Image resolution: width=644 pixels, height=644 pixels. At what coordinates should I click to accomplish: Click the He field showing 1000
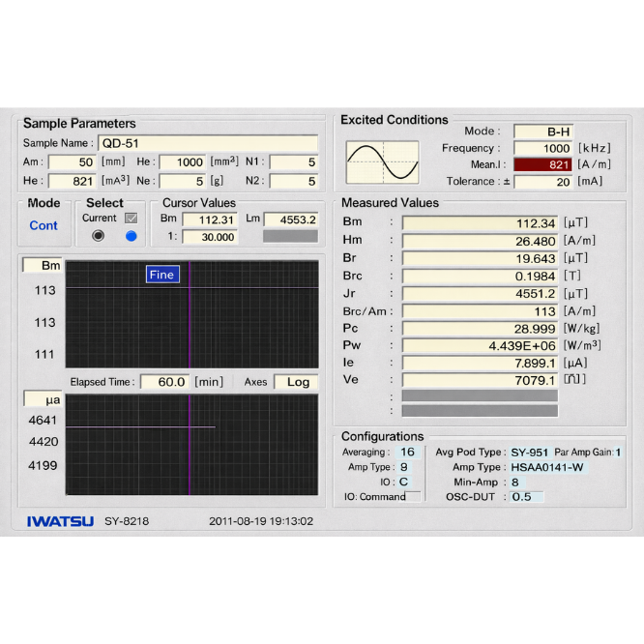183,161
